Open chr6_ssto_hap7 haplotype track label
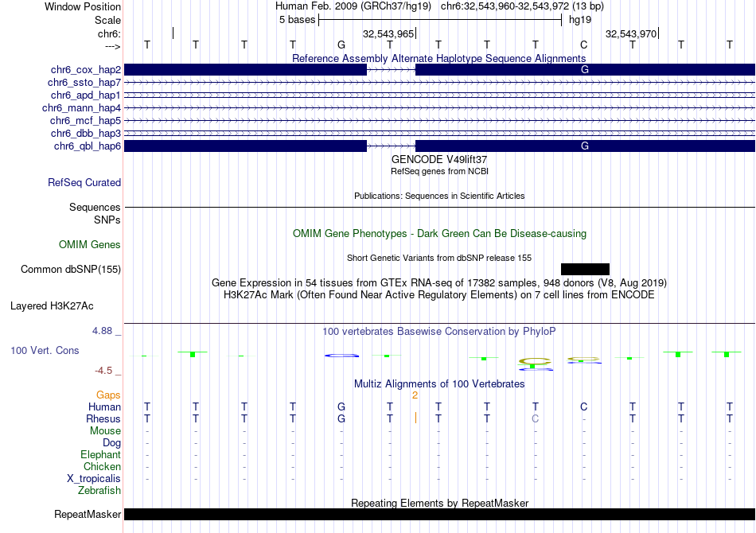 click(84, 83)
